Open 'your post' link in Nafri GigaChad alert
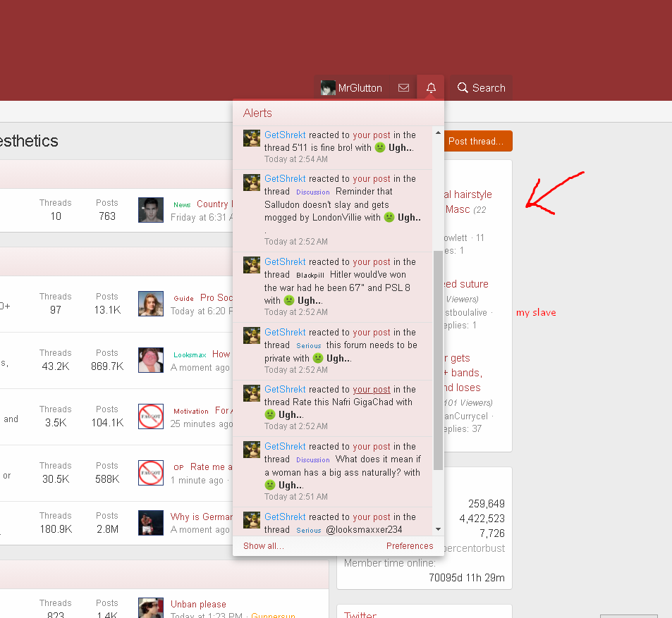Image resolution: width=672 pixels, height=618 pixels. point(372,389)
